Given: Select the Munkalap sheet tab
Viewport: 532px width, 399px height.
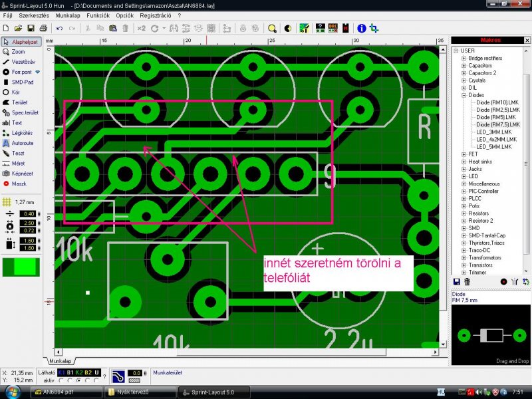Looking at the screenshot, I should pyautogui.click(x=60, y=361).
